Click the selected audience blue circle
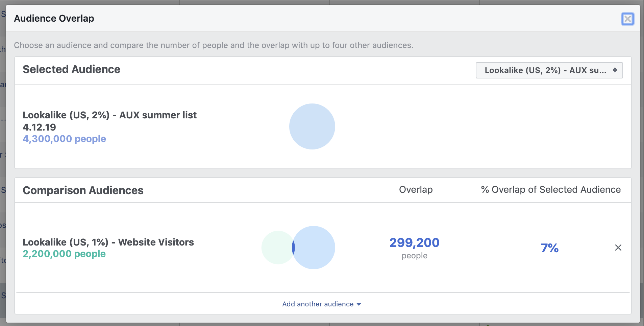This screenshot has height=326, width=644. (312, 126)
